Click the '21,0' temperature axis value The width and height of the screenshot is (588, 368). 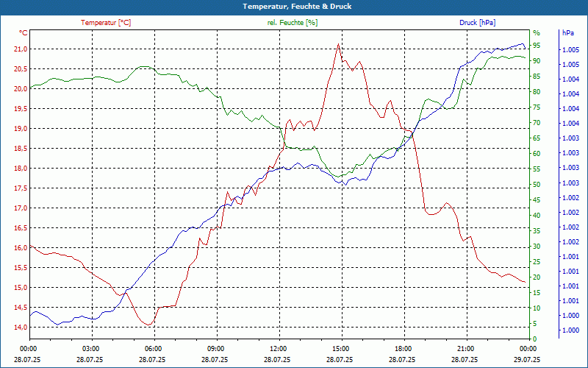tap(21, 49)
